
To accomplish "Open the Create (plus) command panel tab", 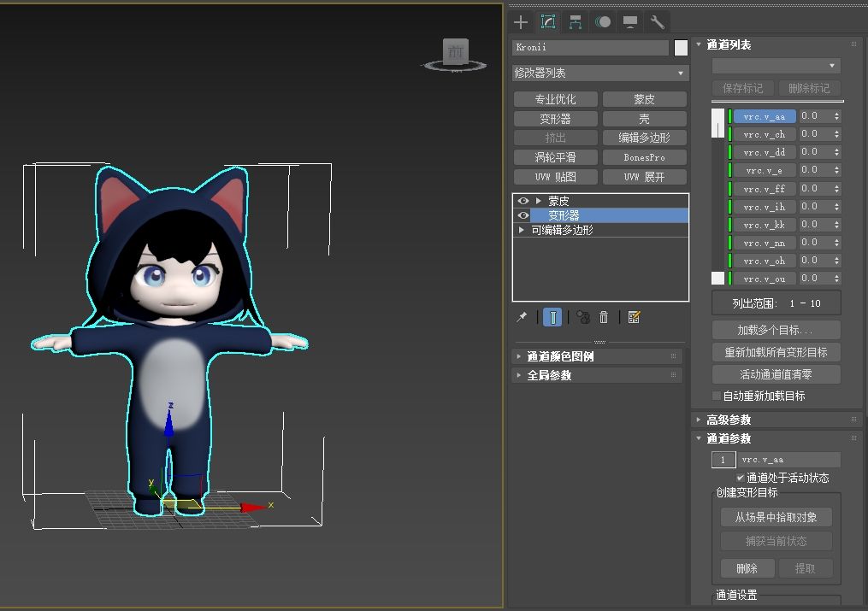I will tap(521, 22).
